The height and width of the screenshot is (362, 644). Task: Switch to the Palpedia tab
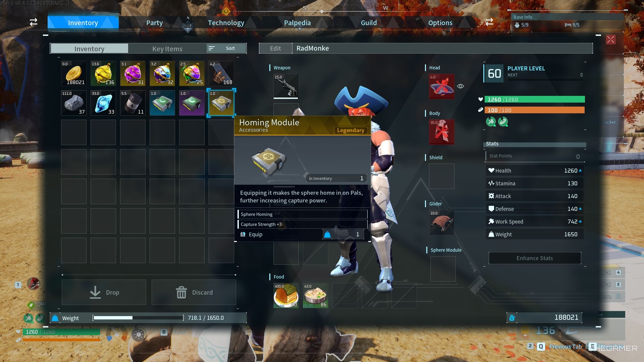click(x=297, y=22)
